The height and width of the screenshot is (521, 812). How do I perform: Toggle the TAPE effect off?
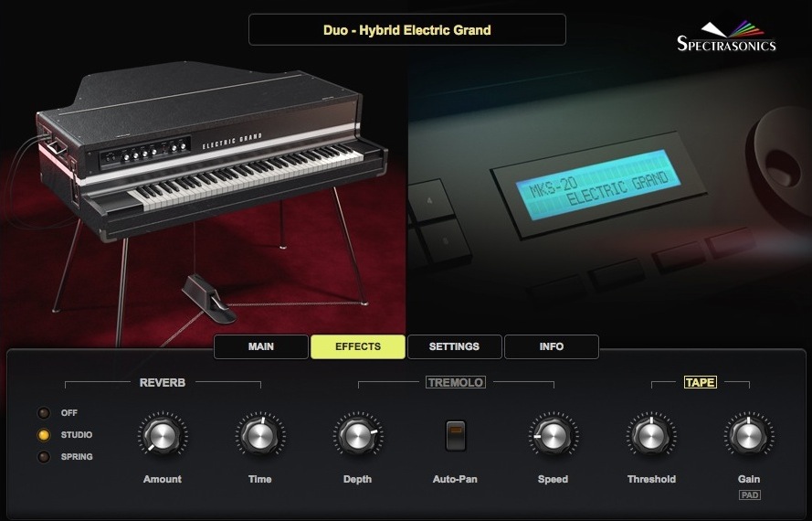(701, 383)
